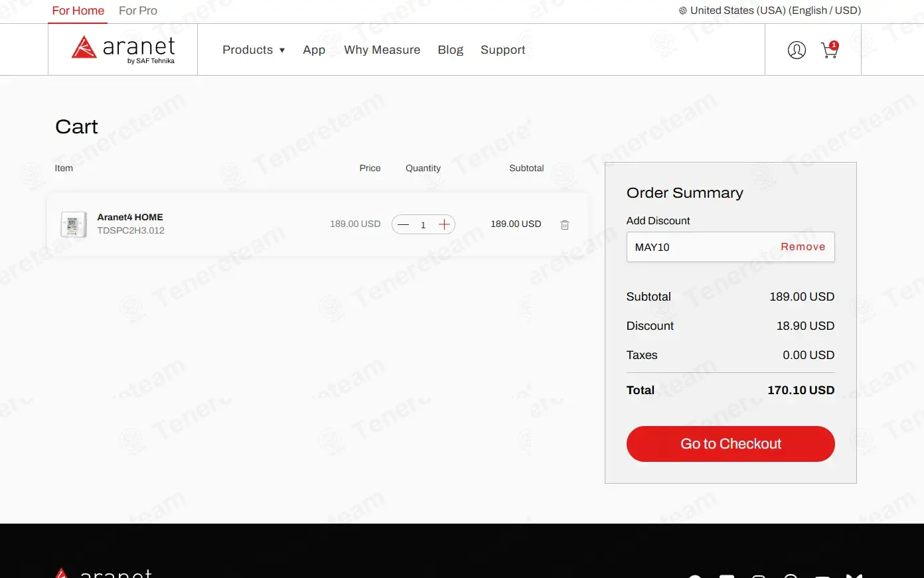Image resolution: width=924 pixels, height=578 pixels.
Task: Expand the Products dropdown menu
Action: pos(254,50)
